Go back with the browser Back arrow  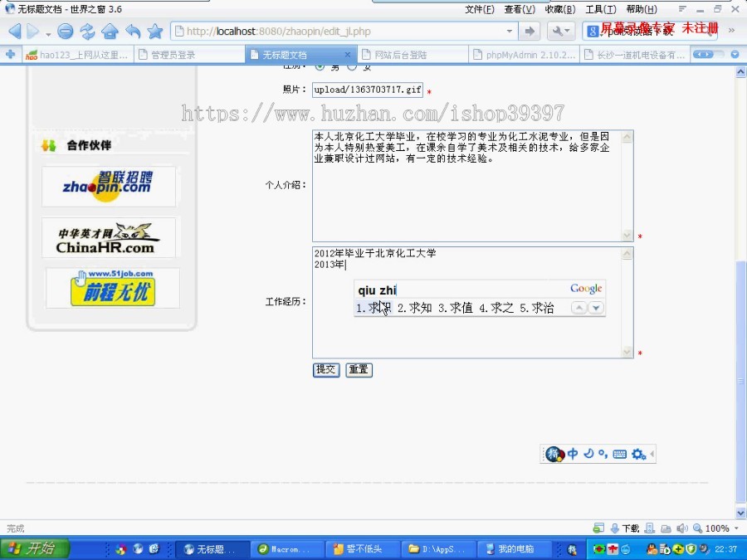(x=15, y=32)
